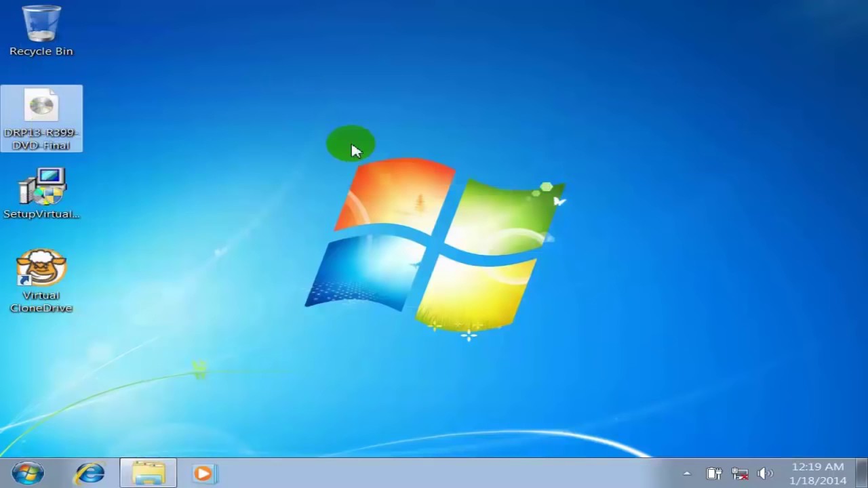Launch Windows Media Player from the taskbar
The width and height of the screenshot is (868, 488).
pyautogui.click(x=205, y=473)
